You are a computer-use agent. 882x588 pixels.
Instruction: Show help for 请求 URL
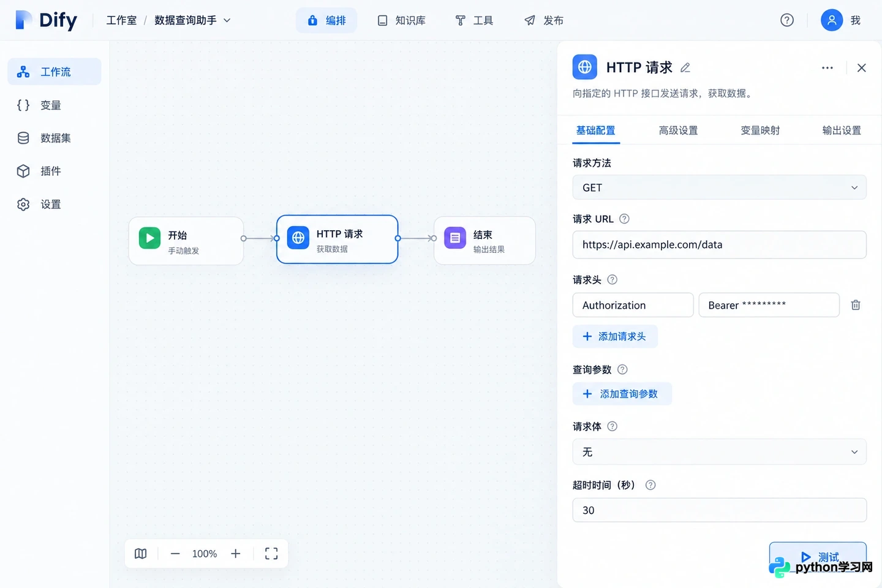(x=624, y=219)
